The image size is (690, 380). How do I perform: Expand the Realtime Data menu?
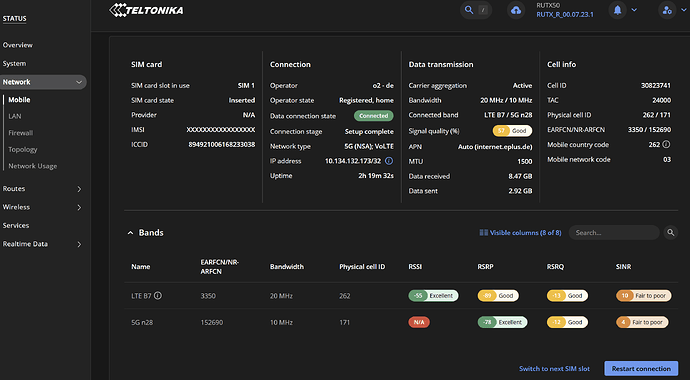point(79,244)
